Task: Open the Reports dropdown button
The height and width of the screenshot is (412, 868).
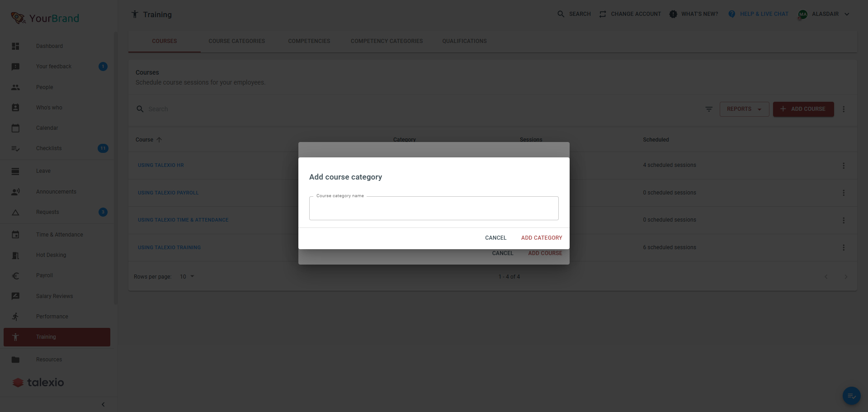Action: click(744, 109)
